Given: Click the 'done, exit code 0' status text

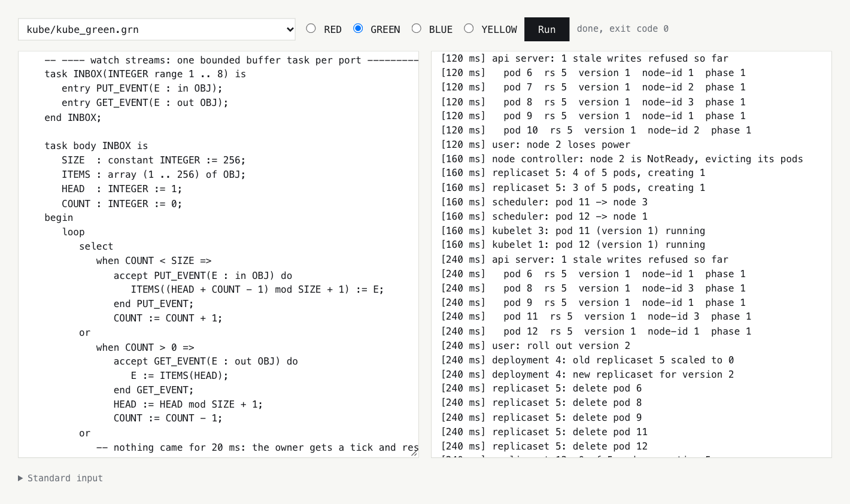Looking at the screenshot, I should [623, 29].
